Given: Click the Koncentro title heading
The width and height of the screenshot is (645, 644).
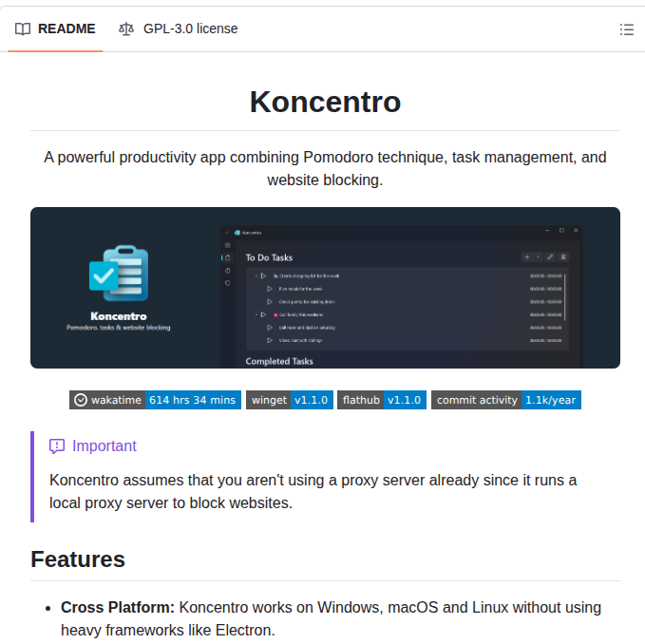Looking at the screenshot, I should (325, 102).
